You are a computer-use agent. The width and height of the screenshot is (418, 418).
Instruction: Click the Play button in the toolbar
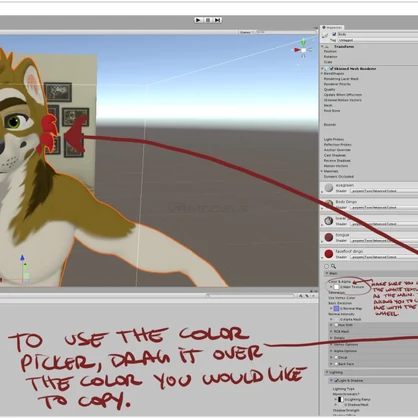(x=199, y=20)
